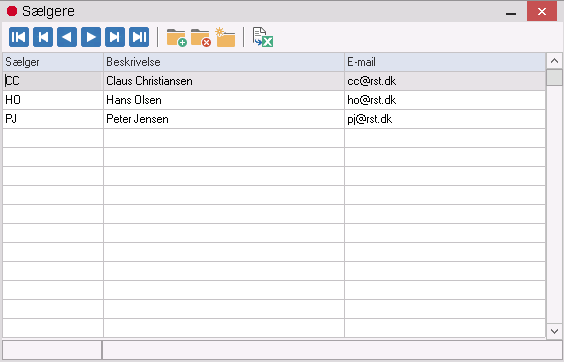Image resolution: width=564 pixels, height=362 pixels.
Task: Add record with green plus folder
Action: (x=176, y=37)
